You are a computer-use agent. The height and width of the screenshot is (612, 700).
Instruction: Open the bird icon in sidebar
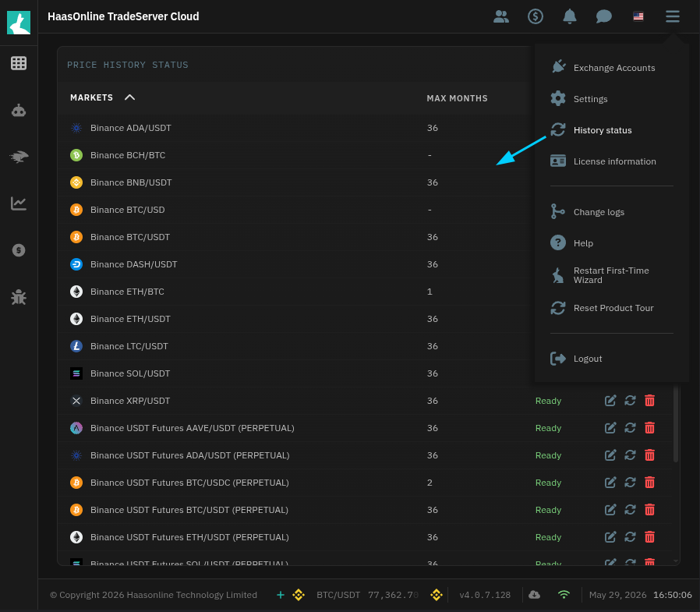(19, 157)
